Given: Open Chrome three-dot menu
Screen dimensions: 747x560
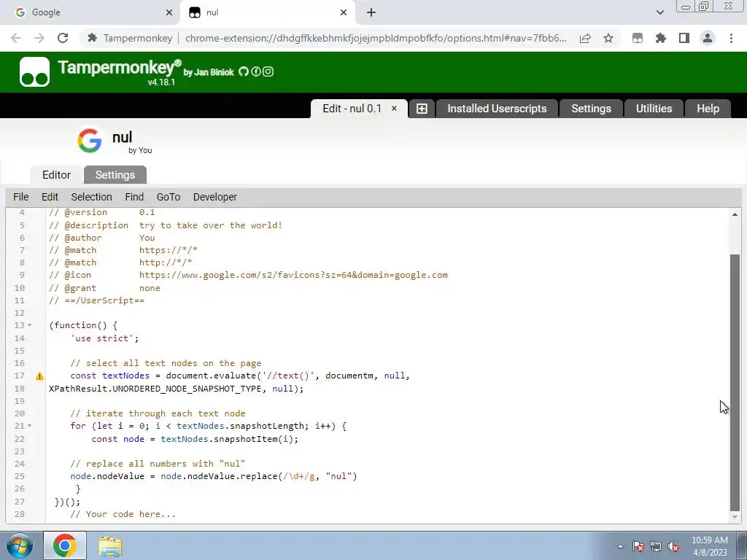Looking at the screenshot, I should 731,38.
